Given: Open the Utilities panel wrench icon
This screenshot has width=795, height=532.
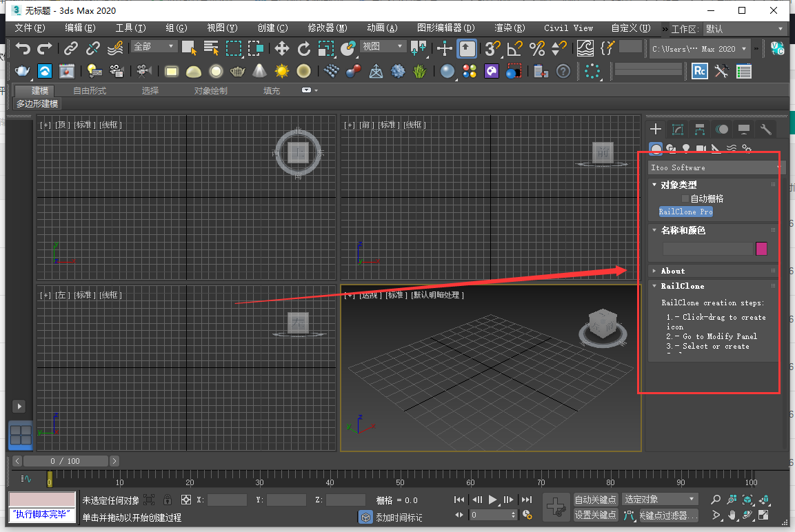Looking at the screenshot, I should coord(765,129).
